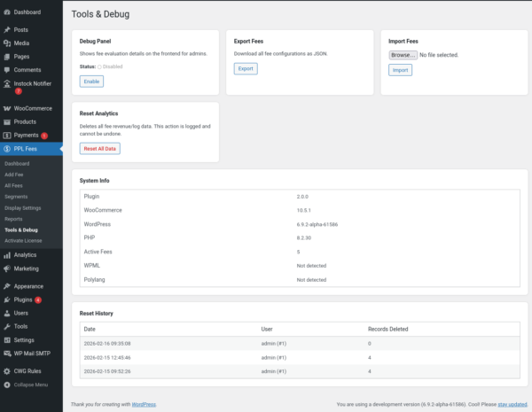Browse for a fee import file
The image size is (532, 412).
point(403,55)
